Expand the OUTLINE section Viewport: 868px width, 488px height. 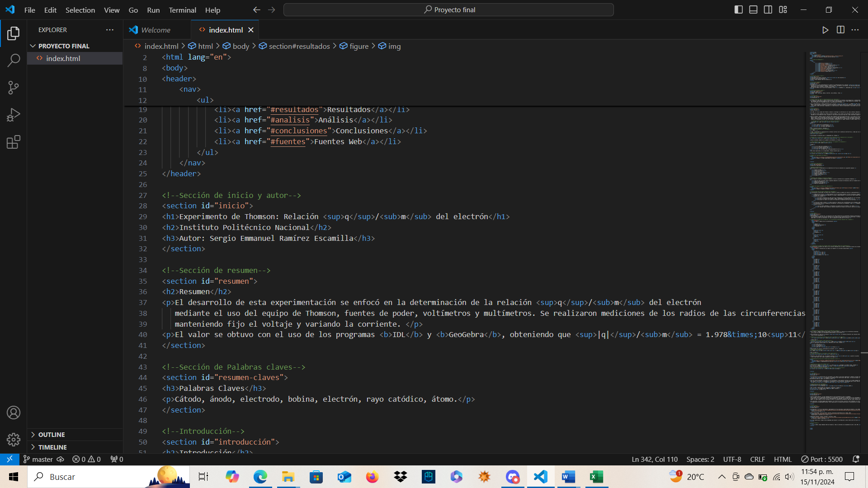[x=51, y=434]
